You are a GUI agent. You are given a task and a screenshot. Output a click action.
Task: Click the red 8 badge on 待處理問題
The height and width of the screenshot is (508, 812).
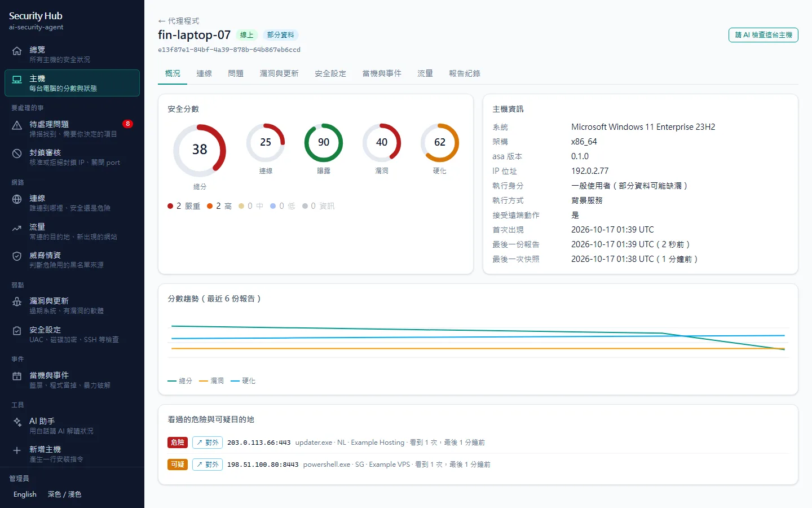128,124
